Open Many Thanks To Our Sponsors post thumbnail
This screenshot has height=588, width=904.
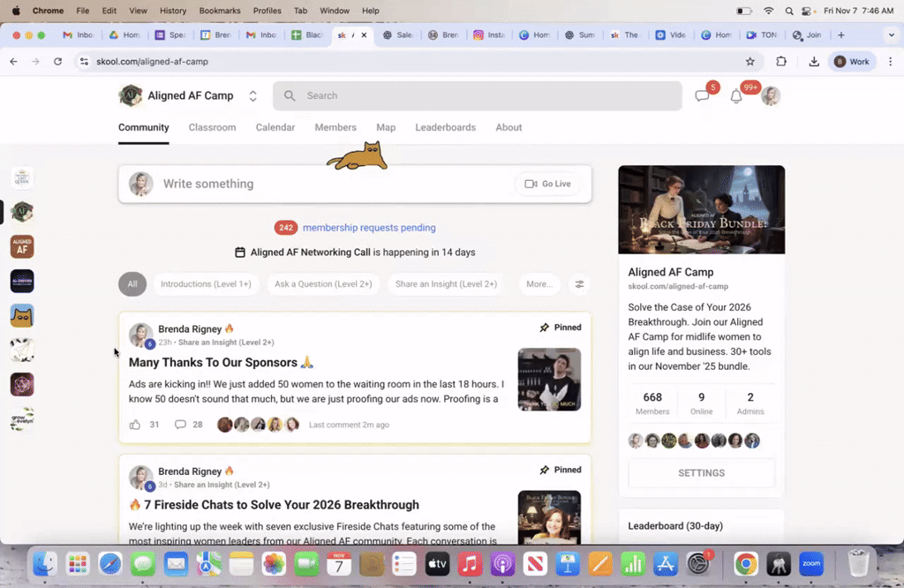549,380
